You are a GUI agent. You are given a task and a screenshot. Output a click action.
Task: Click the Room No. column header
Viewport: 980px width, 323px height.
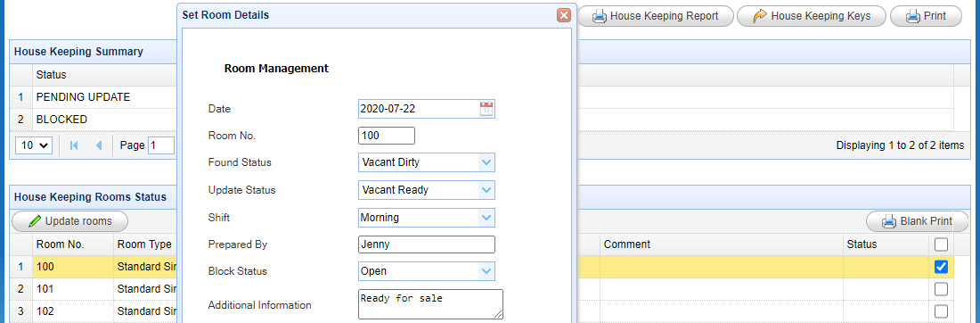72,244
